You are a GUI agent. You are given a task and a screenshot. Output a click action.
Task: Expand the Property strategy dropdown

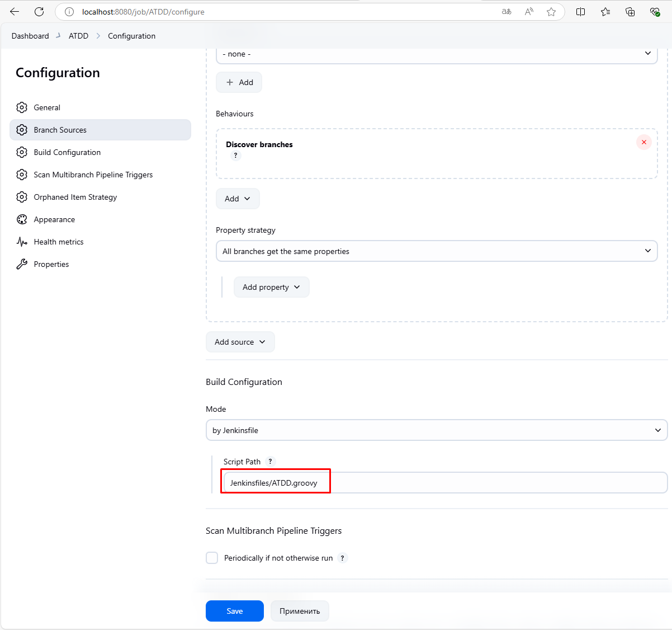point(436,251)
